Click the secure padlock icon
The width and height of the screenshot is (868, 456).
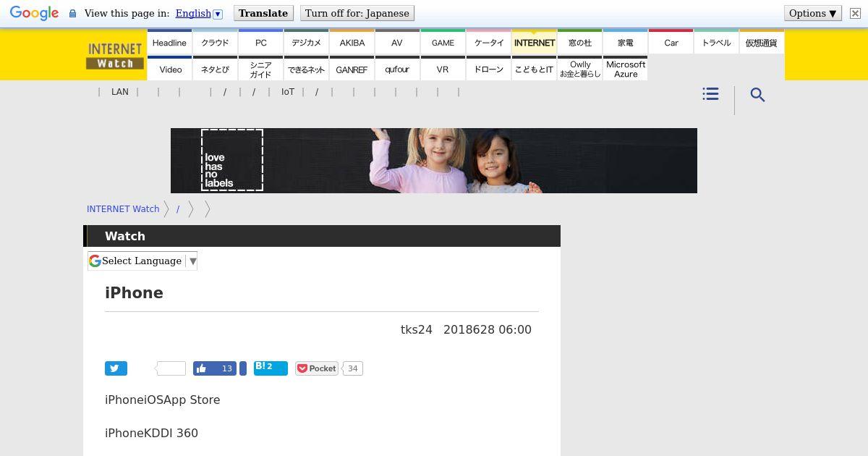click(72, 14)
